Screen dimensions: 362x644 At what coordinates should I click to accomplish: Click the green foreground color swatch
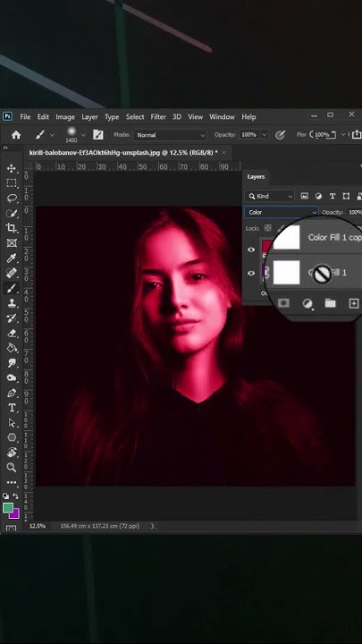[8, 508]
